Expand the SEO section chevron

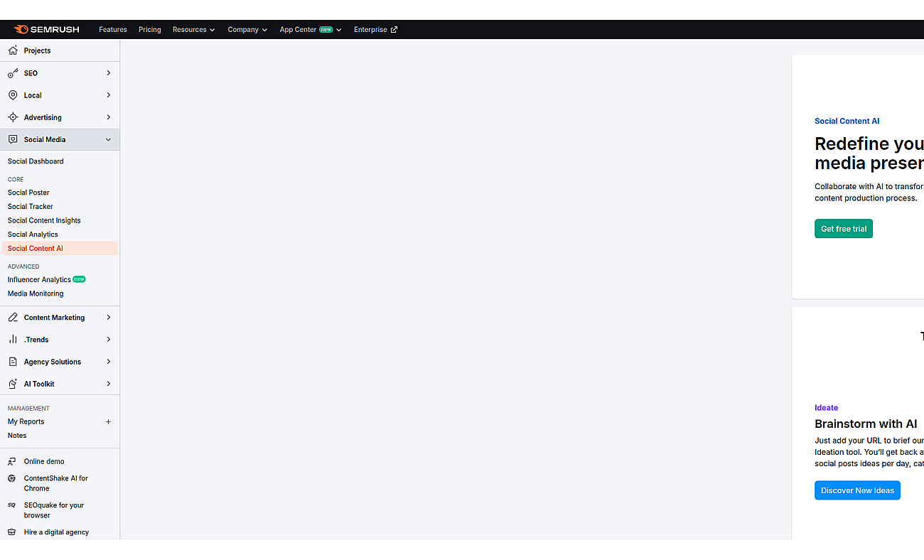[108, 73]
